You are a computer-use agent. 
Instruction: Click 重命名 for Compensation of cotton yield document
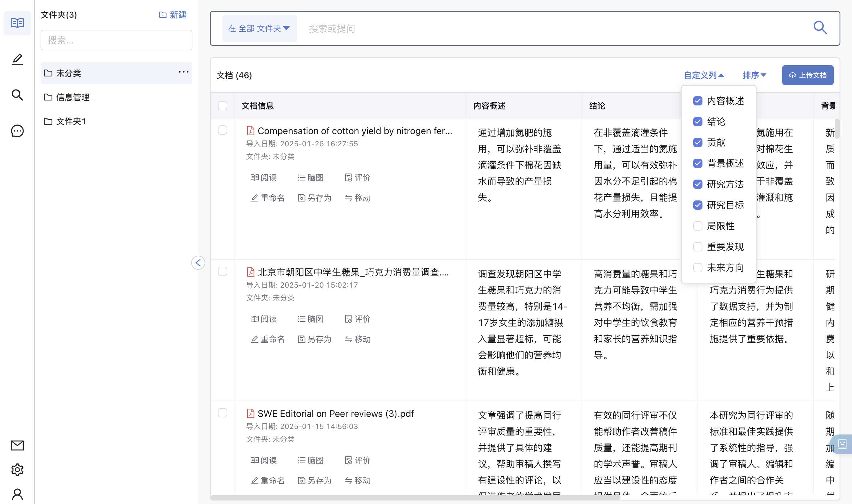[x=268, y=198]
